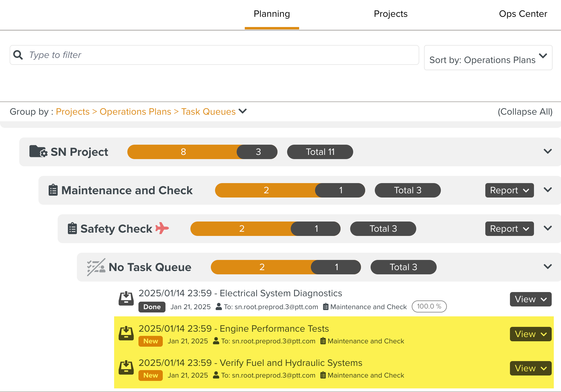Image resolution: width=561 pixels, height=392 pixels.
Task: Collapse the No Task Queue section chevron
Action: coord(548,267)
